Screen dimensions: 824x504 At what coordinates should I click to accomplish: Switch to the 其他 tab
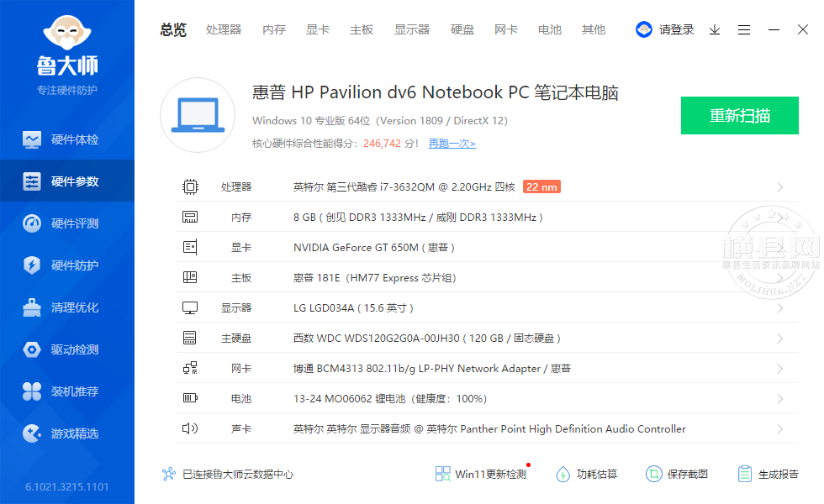click(594, 30)
